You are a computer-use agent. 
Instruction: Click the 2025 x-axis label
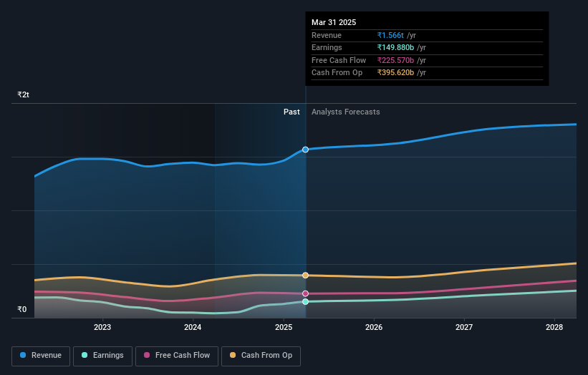284,328
